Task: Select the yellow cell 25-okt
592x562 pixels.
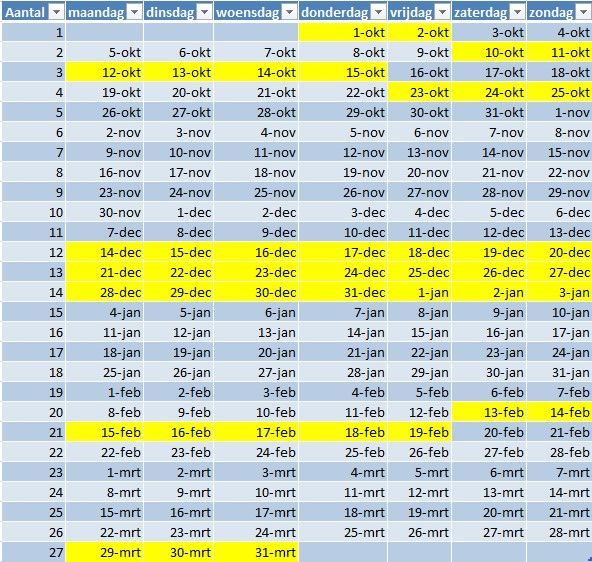Action: [x=559, y=92]
